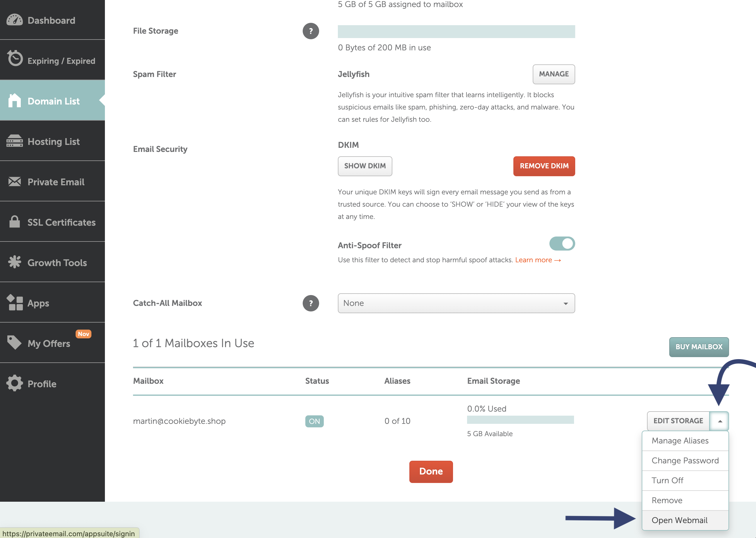Toggle the Anti-Spoof Filter switch
The image size is (756, 538).
coord(562,244)
